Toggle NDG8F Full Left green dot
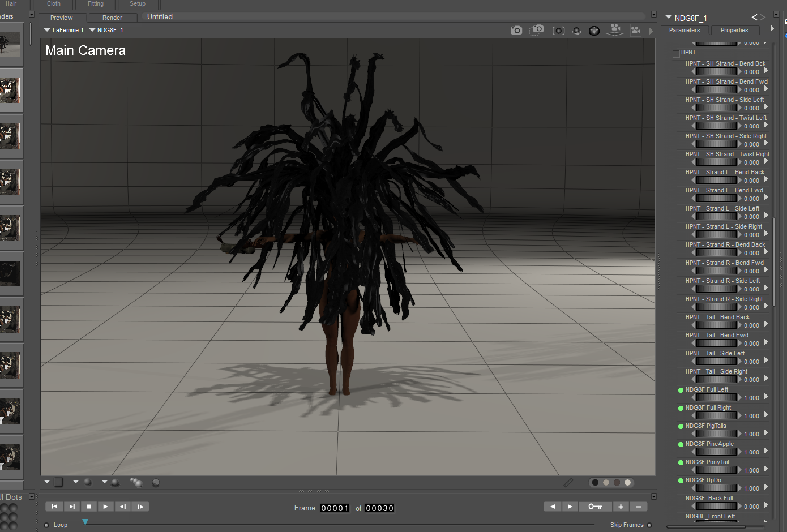Image resolution: width=787 pixels, height=532 pixels. (681, 390)
